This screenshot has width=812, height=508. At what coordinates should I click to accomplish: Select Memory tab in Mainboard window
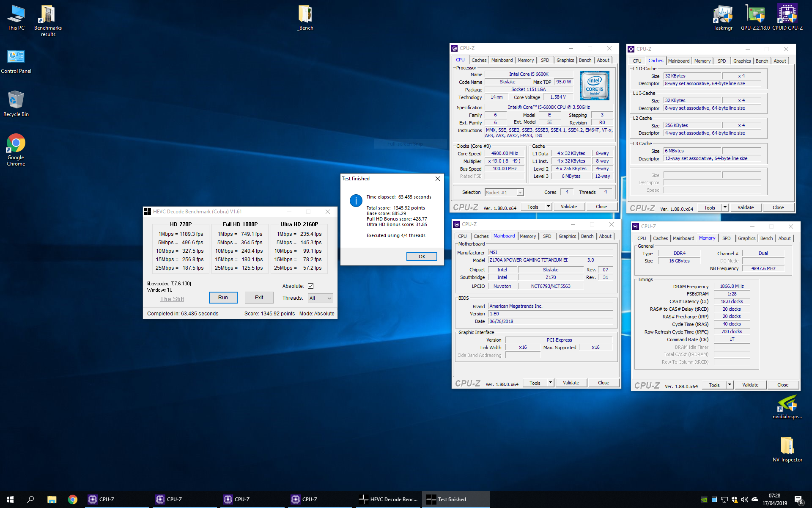(527, 236)
